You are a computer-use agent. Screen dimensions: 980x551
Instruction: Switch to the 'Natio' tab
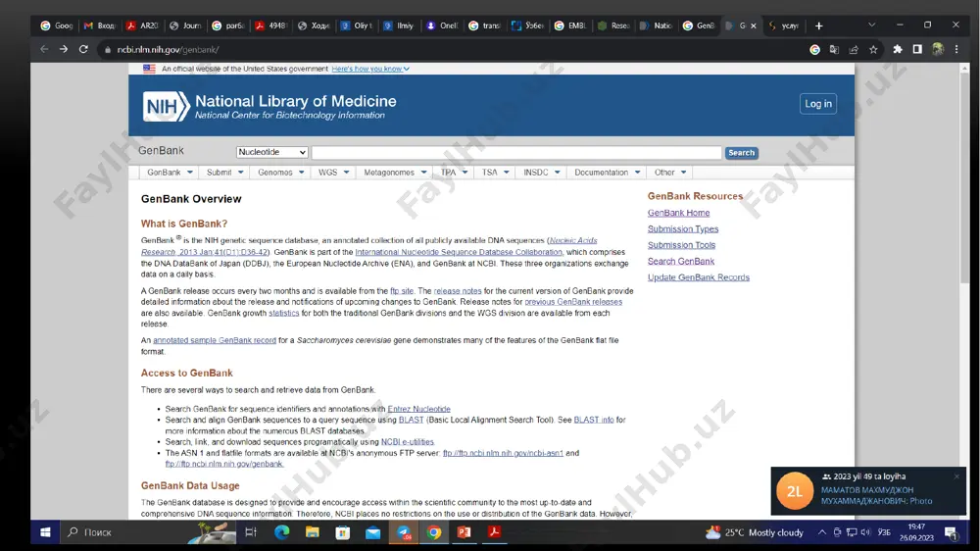click(657, 25)
